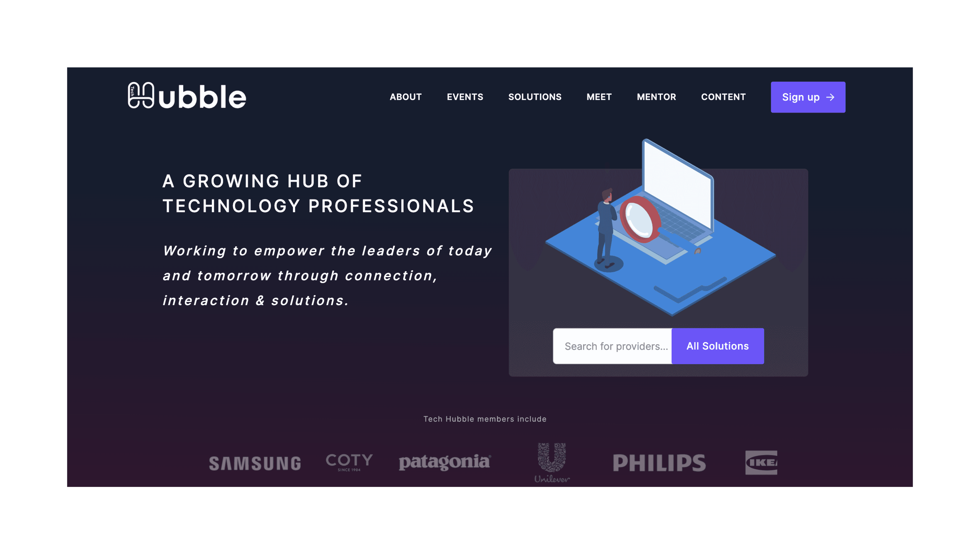Open the About navigation menu item
The height and width of the screenshot is (554, 980).
pyautogui.click(x=405, y=97)
